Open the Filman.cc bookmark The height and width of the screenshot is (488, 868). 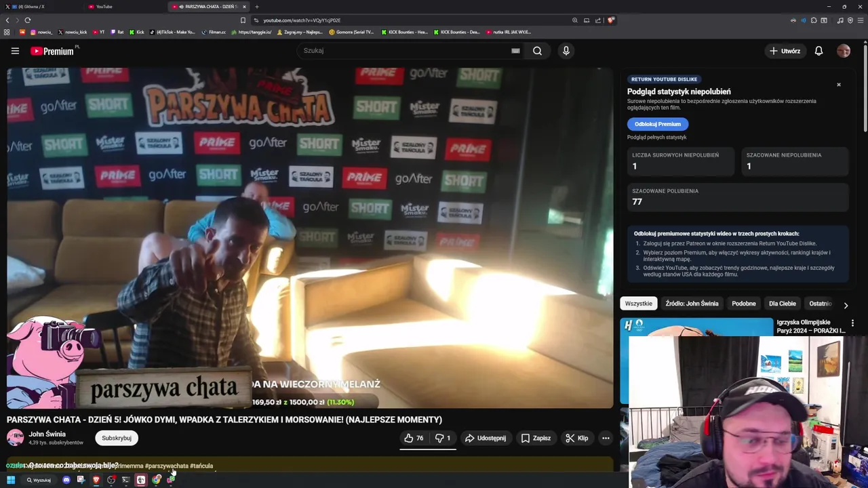click(x=214, y=32)
